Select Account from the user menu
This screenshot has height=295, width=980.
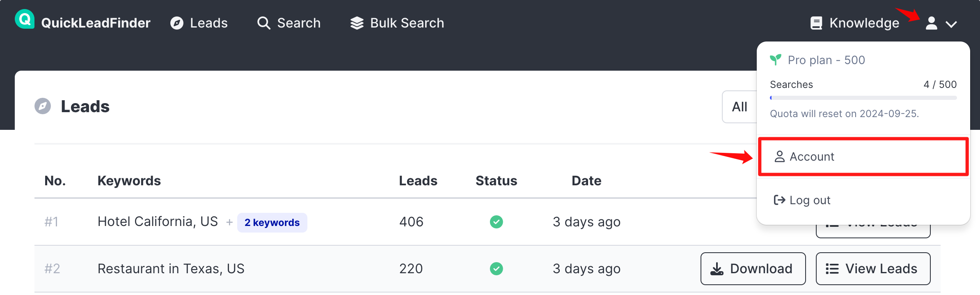tap(863, 157)
